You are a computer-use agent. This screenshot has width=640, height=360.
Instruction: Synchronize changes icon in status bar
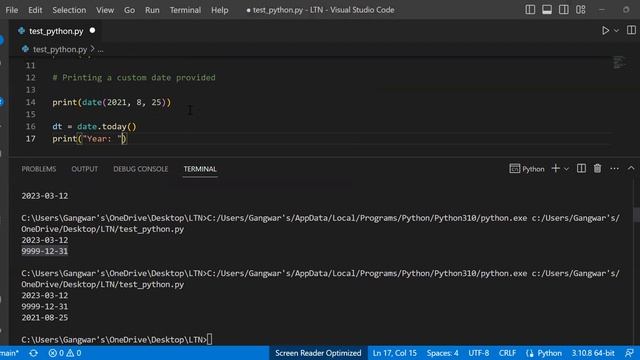(33, 353)
